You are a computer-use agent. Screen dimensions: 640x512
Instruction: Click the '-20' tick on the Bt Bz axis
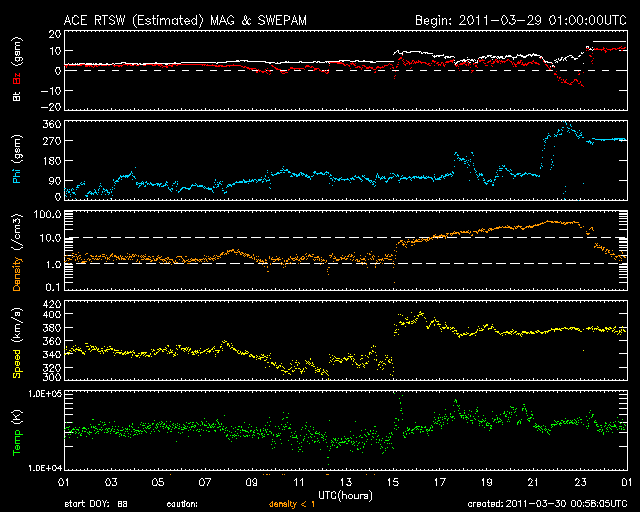(51, 107)
